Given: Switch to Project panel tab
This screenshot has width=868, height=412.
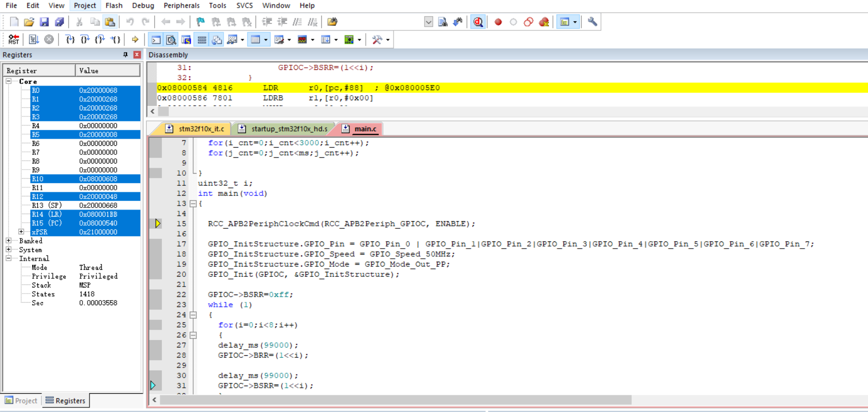Looking at the screenshot, I should pyautogui.click(x=21, y=400).
